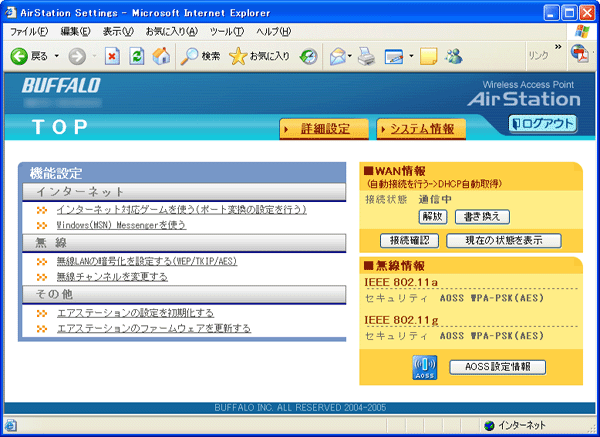This screenshot has width=600, height=437.
Task: Click the grey Forward arrow button
Action: 77,57
